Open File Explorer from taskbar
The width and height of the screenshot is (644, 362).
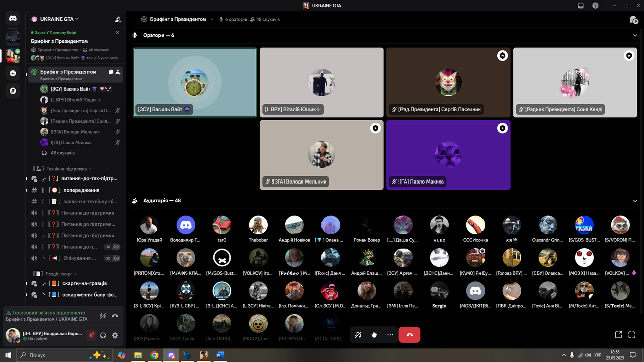(x=138, y=355)
